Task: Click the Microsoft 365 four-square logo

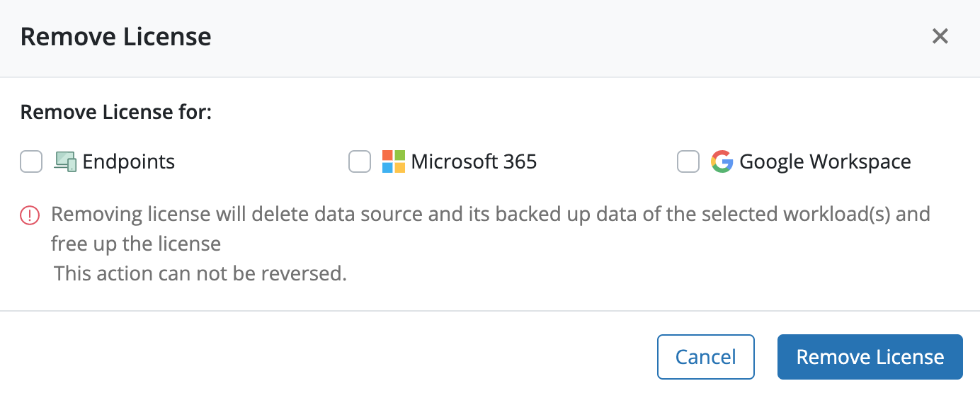Action: pos(394,161)
